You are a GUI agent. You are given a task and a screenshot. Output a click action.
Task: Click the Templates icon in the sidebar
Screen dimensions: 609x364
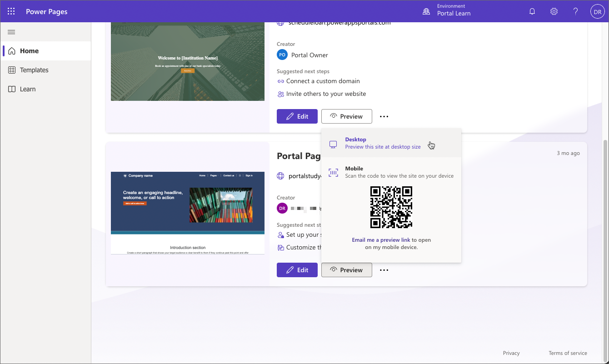click(x=12, y=70)
